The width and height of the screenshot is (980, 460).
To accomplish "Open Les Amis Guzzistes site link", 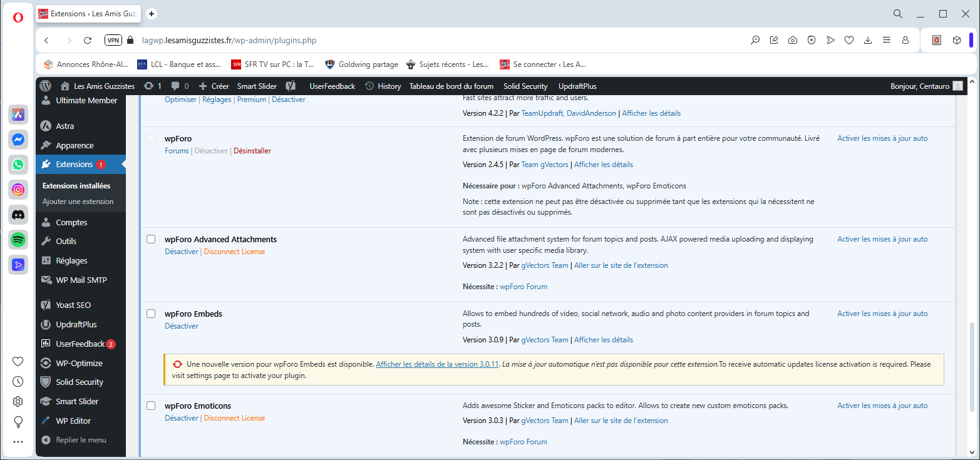I will tap(97, 86).
